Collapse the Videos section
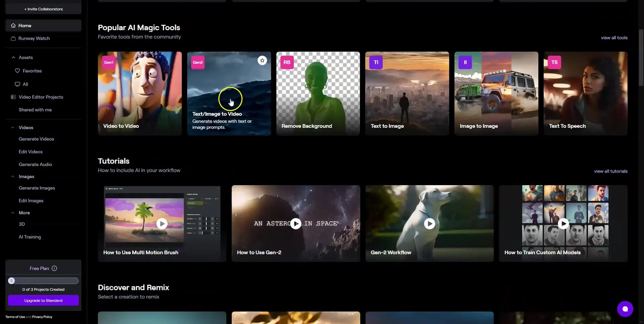 (x=12, y=127)
